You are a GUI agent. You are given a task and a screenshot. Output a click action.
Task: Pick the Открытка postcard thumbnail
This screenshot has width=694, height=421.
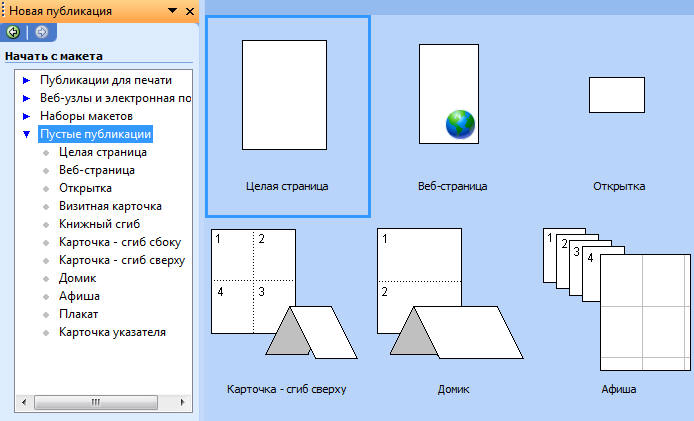coord(617,95)
